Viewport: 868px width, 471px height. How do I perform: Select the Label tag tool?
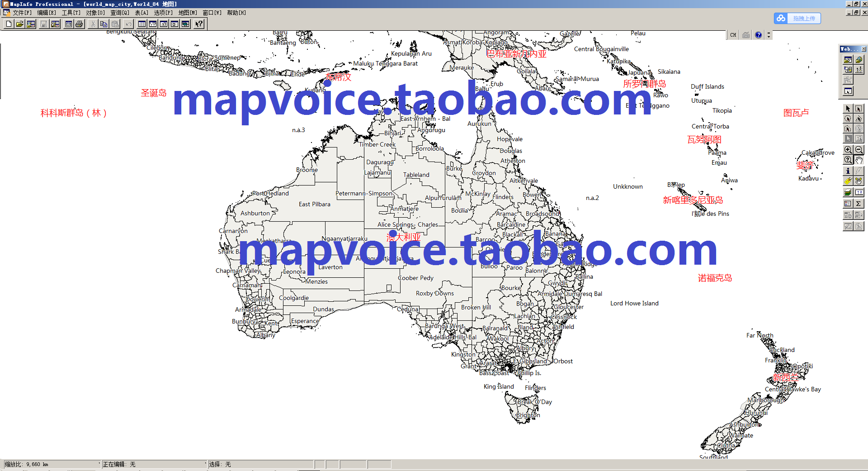[848, 181]
